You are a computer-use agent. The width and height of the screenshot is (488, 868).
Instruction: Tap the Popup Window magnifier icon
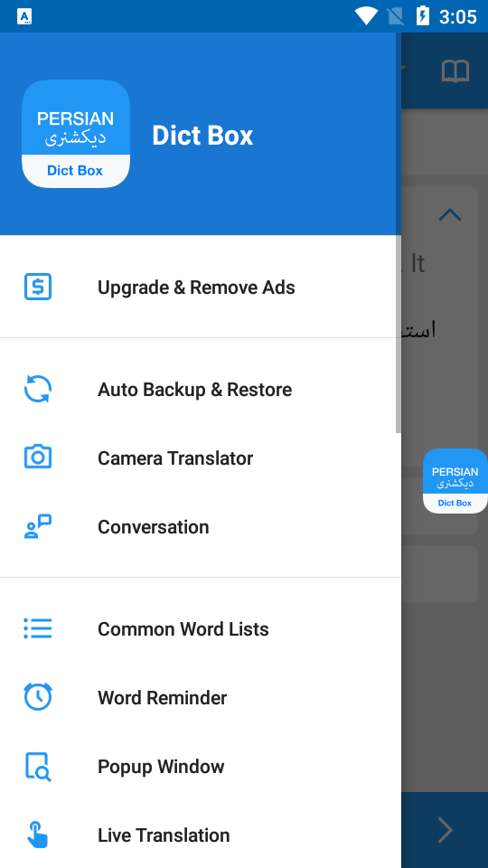click(x=38, y=766)
